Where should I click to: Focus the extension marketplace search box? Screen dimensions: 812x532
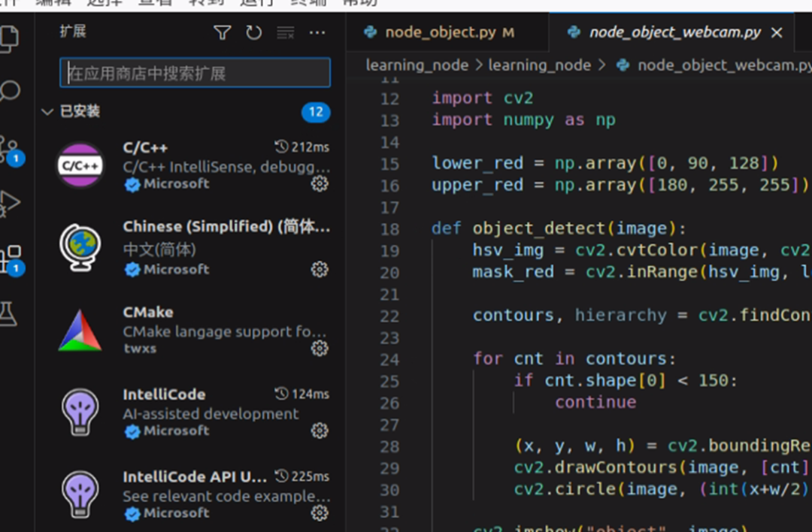pos(195,72)
